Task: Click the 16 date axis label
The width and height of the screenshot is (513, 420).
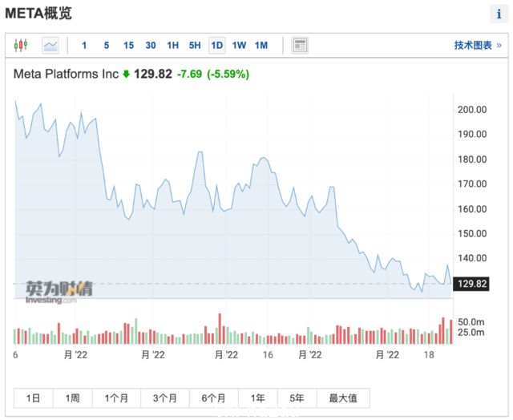Action: tap(268, 354)
